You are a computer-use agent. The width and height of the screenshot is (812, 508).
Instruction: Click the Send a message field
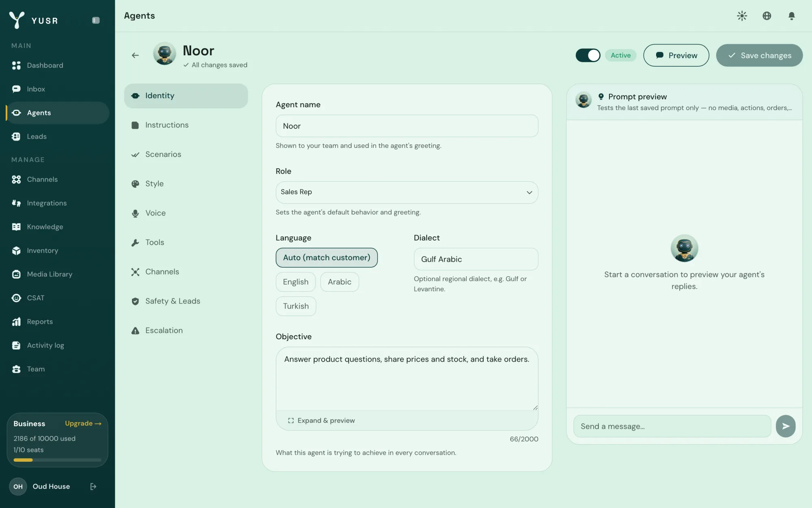pyautogui.click(x=672, y=426)
